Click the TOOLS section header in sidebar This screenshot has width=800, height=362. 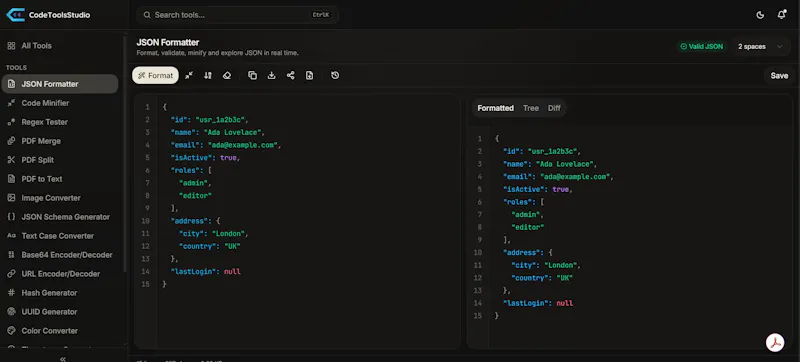(16, 68)
